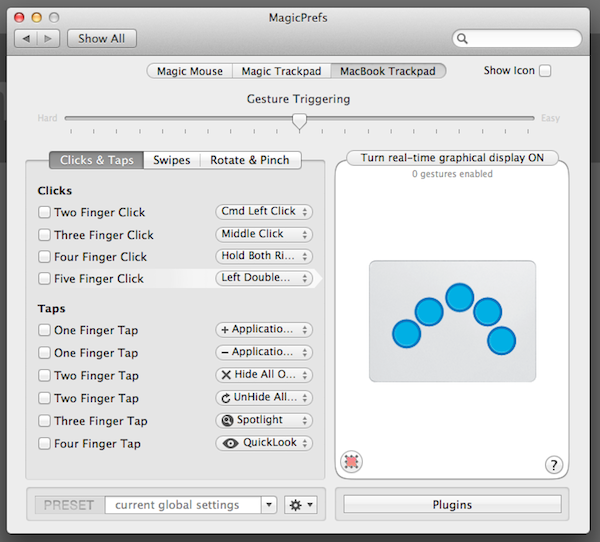The image size is (600, 542).
Task: Click the Gesture Triggering heading
Action: click(298, 99)
